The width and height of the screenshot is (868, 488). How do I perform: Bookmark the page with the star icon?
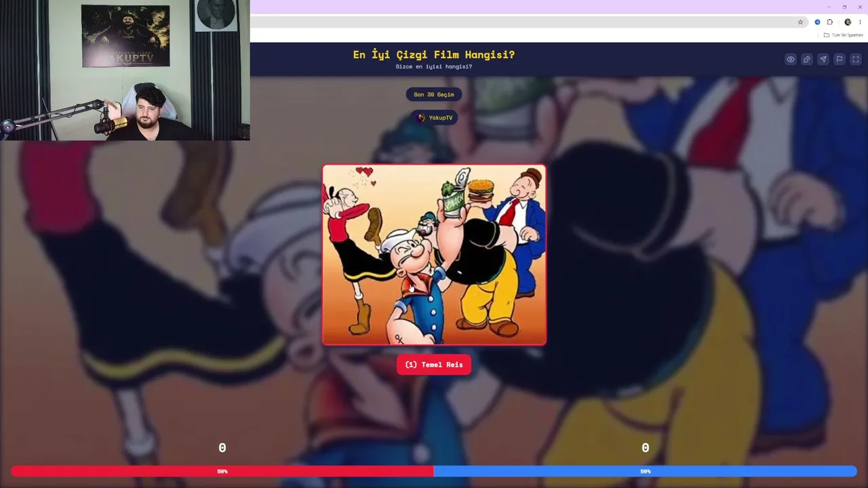point(800,22)
